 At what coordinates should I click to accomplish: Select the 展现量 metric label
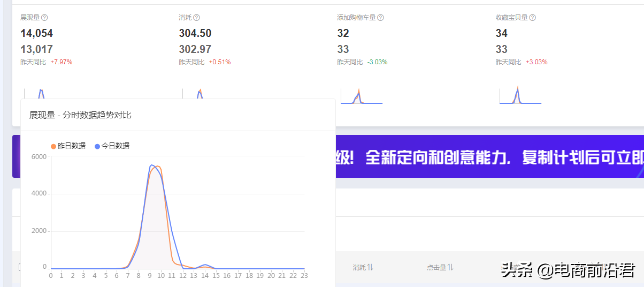coord(29,18)
